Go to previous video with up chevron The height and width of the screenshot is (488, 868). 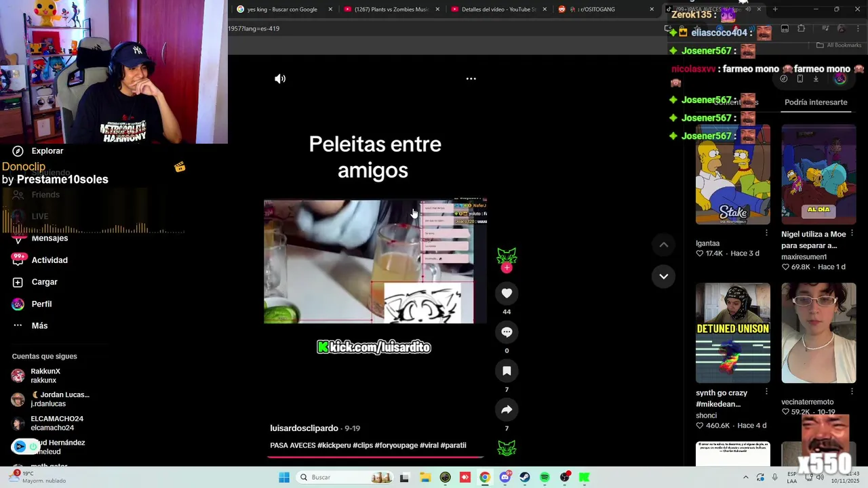tap(664, 245)
